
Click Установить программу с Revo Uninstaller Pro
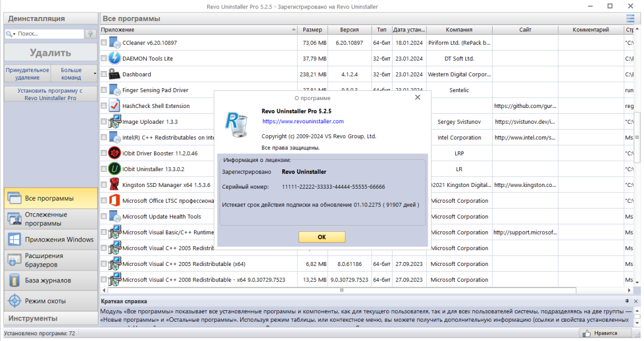tap(51, 94)
